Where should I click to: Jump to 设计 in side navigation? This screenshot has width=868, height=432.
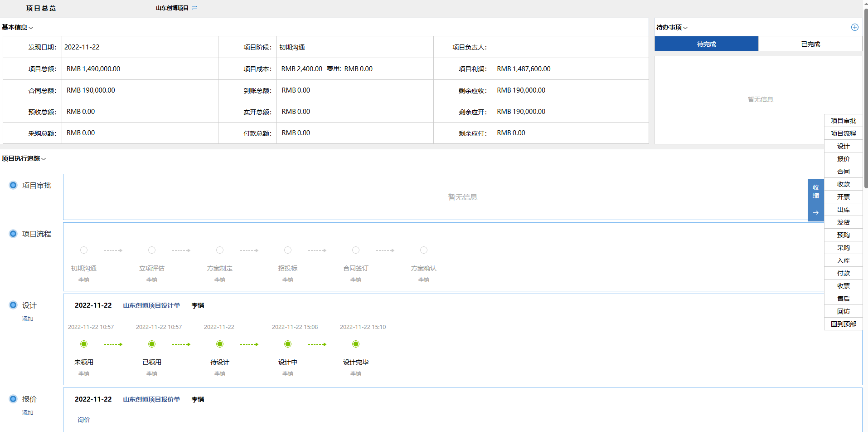pos(843,146)
